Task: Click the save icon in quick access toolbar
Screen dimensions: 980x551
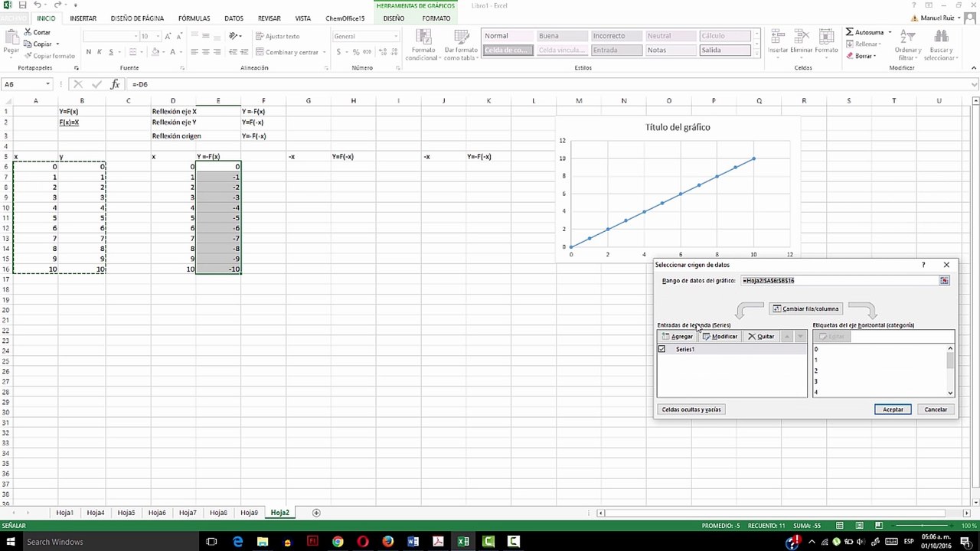Action: pyautogui.click(x=22, y=5)
